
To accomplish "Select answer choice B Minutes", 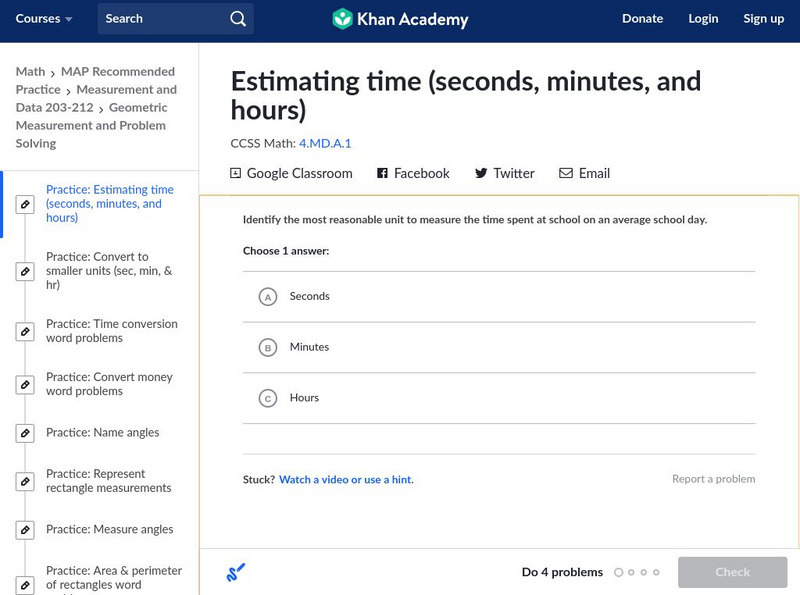I will (x=268, y=348).
